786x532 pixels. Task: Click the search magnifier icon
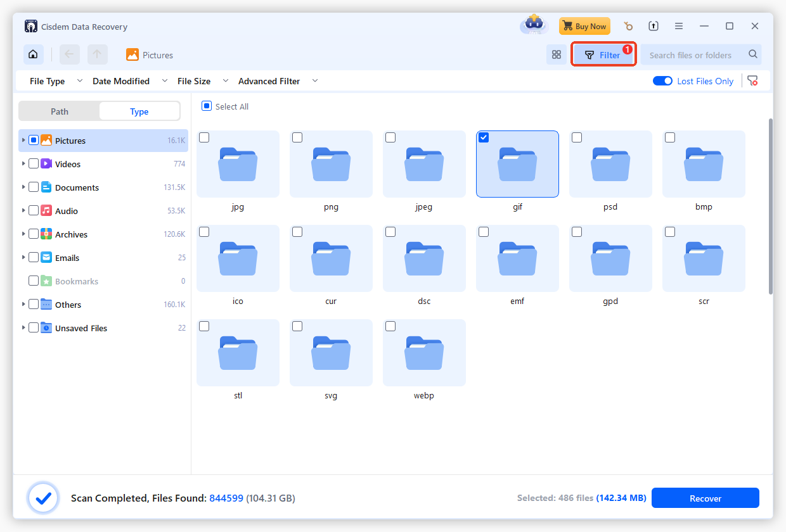click(753, 54)
